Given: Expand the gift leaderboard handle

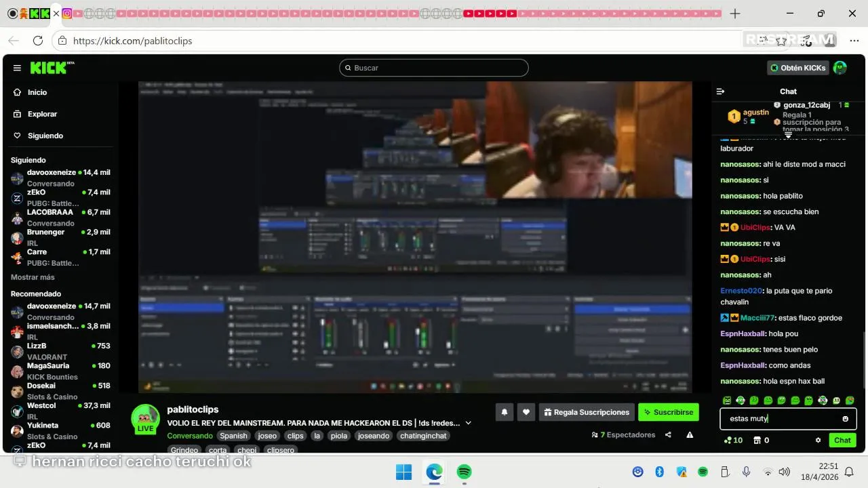Looking at the screenshot, I should tap(788, 136).
